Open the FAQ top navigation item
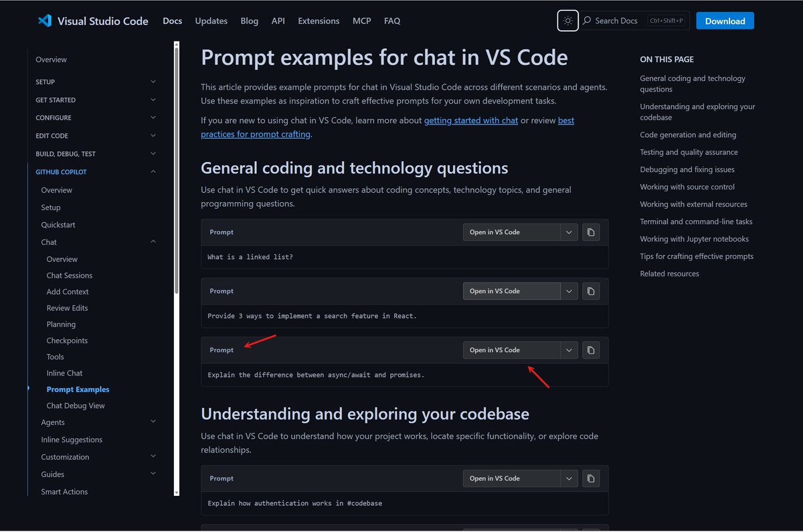 (392, 21)
